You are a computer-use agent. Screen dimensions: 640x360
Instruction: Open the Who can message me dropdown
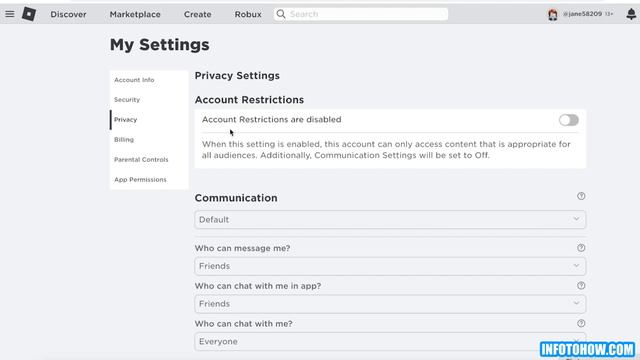[x=390, y=266]
